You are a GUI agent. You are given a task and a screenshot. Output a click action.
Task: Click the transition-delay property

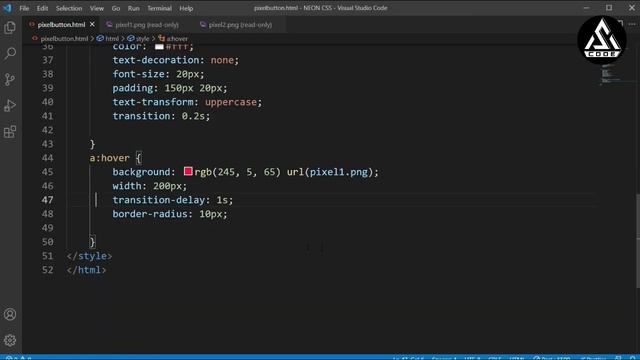[x=159, y=200]
